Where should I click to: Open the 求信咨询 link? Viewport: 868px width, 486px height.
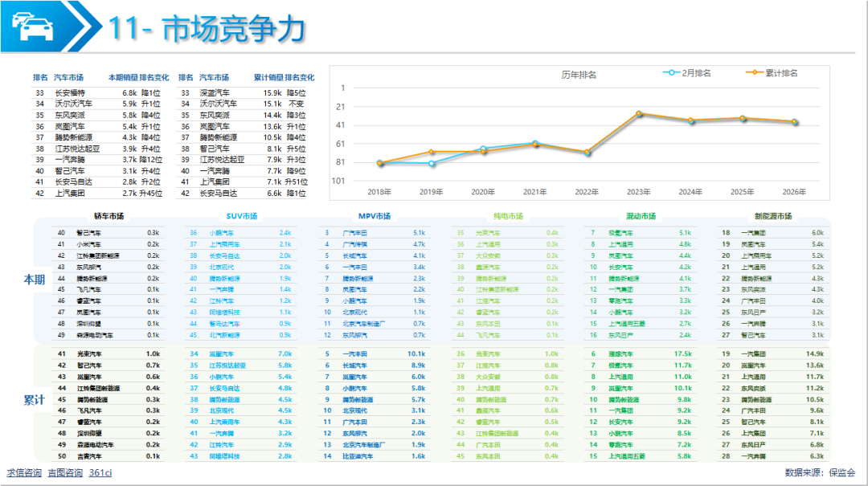(x=24, y=472)
